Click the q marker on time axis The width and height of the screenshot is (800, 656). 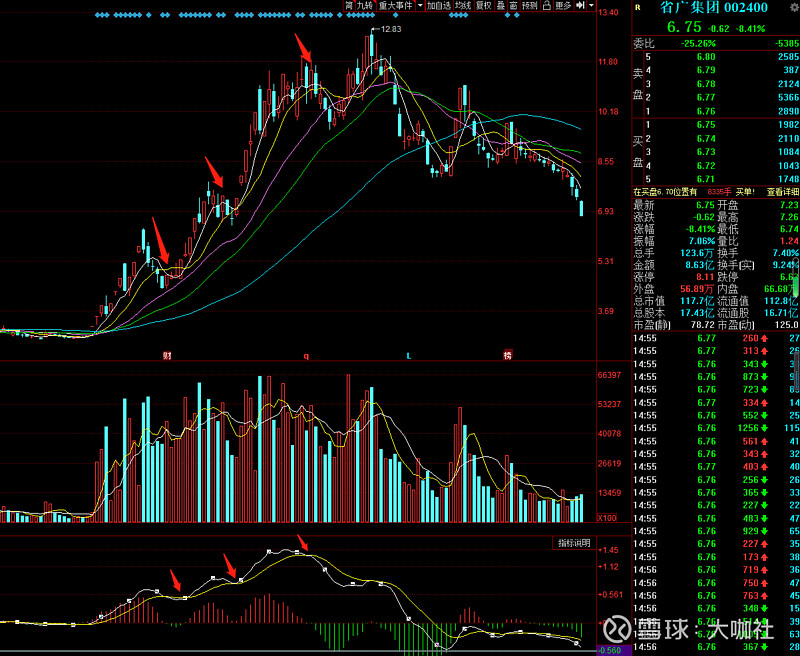point(306,356)
